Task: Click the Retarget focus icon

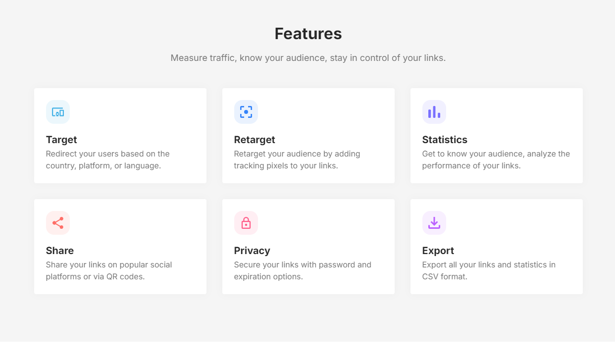Action: [x=246, y=112]
